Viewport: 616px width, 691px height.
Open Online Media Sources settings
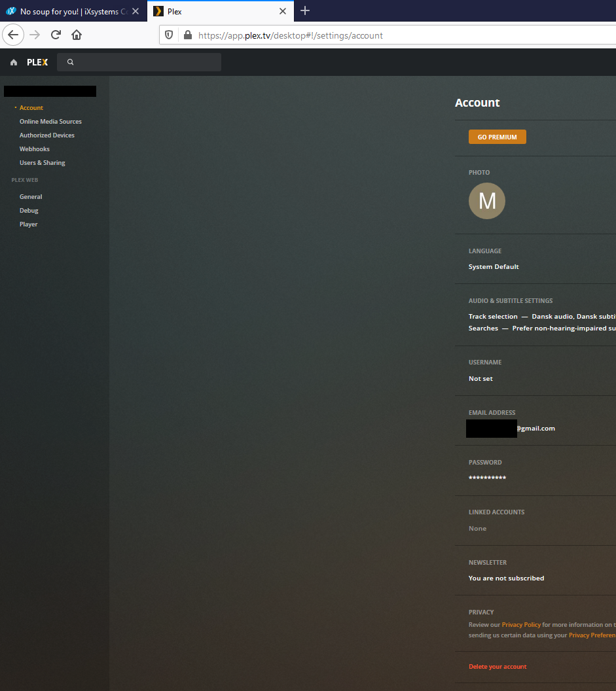(x=50, y=121)
